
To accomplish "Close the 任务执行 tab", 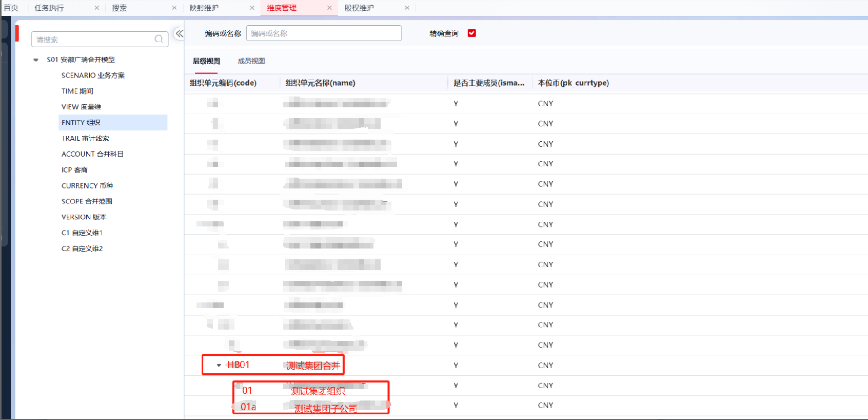I will coord(97,8).
